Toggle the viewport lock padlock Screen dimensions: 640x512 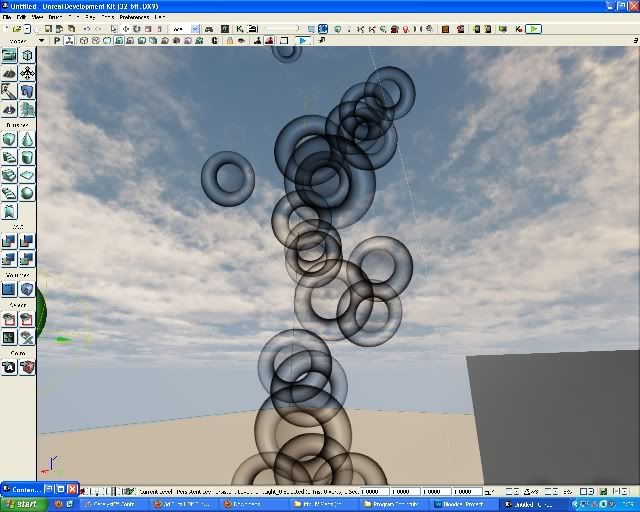pos(230,40)
